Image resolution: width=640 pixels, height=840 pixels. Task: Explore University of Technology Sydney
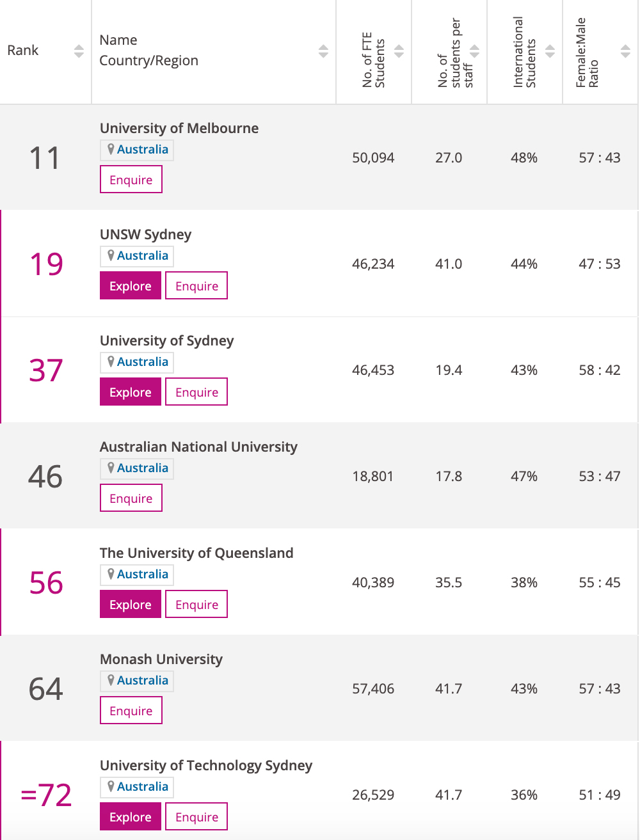point(131,817)
